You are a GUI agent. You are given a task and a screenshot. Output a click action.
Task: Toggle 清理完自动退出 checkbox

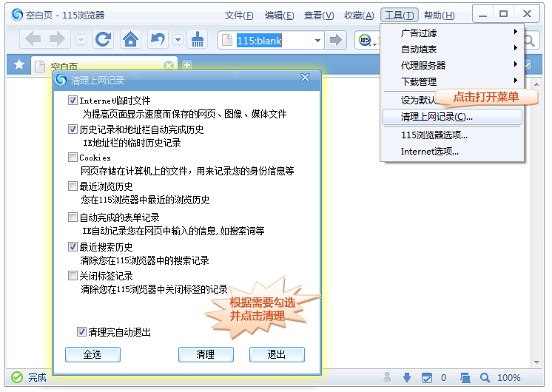click(81, 331)
